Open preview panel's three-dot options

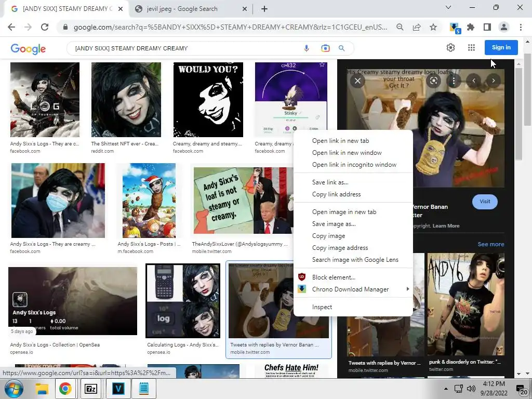click(454, 81)
